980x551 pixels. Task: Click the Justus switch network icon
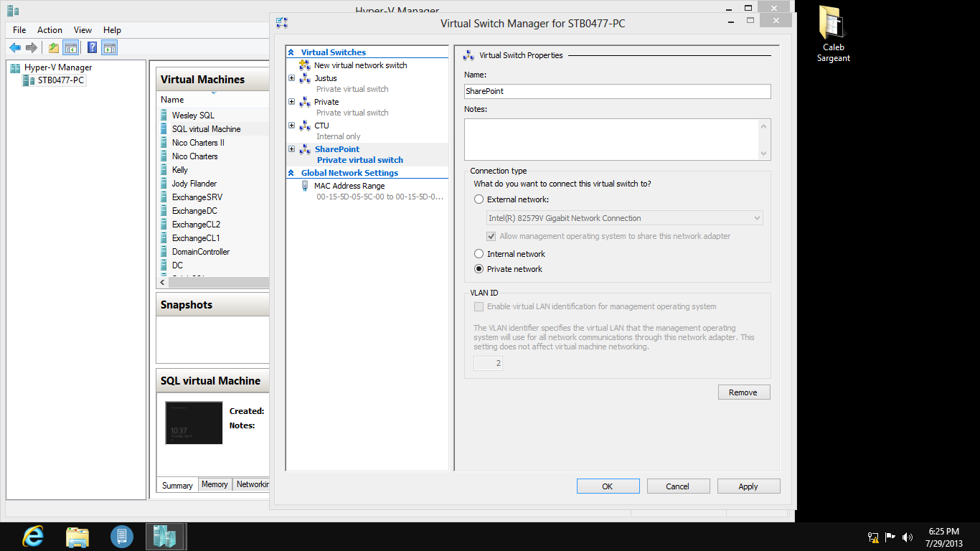point(305,78)
